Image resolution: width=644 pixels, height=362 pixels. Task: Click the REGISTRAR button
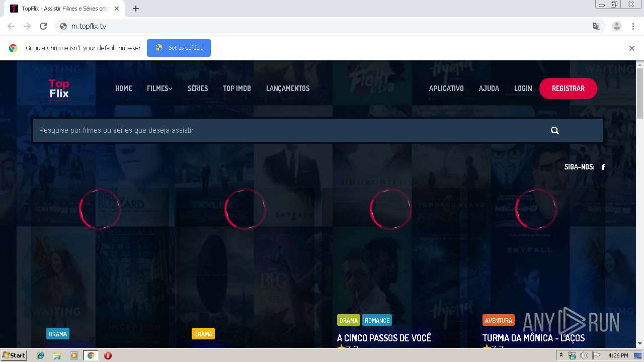(x=568, y=88)
